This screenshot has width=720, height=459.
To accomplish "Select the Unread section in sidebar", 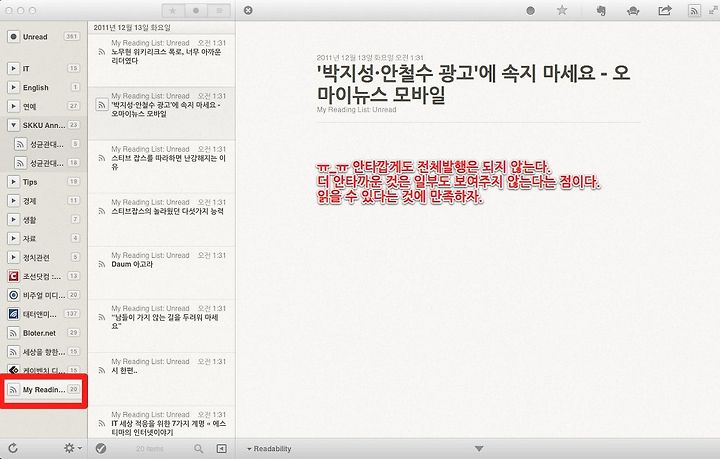I will pyautogui.click(x=43, y=37).
